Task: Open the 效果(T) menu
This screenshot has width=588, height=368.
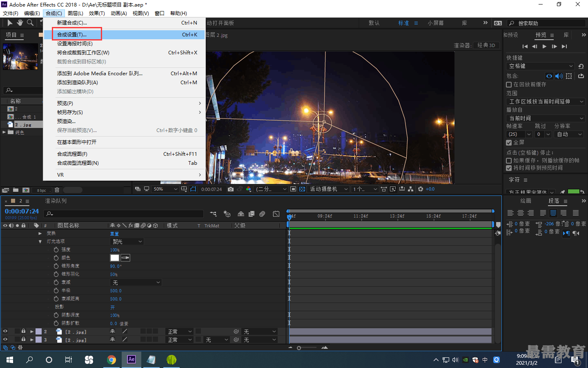Action: (97, 13)
